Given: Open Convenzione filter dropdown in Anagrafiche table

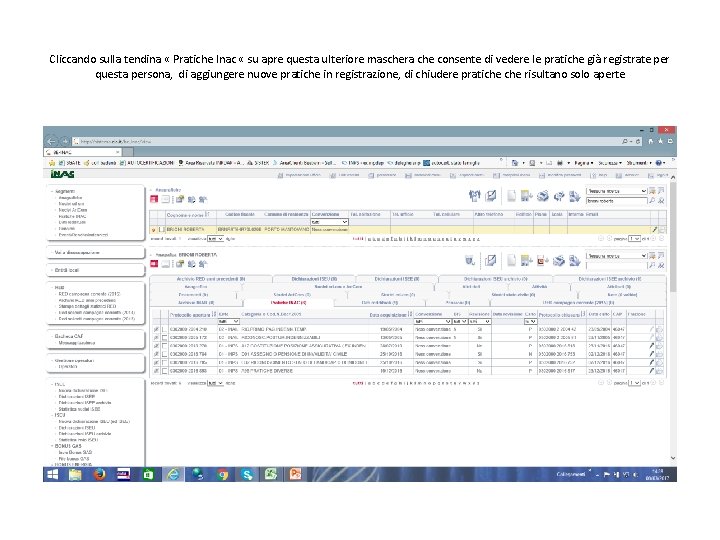Looking at the screenshot, I should click(x=329, y=222).
